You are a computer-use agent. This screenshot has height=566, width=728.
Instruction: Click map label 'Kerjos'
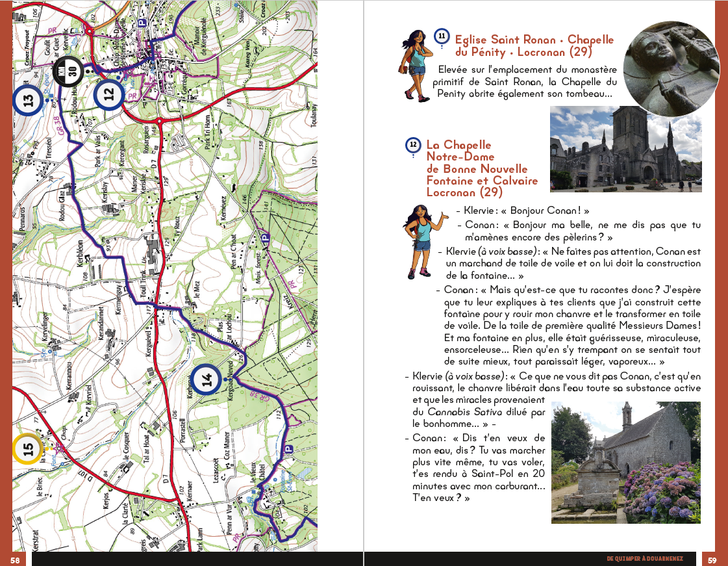106,500
